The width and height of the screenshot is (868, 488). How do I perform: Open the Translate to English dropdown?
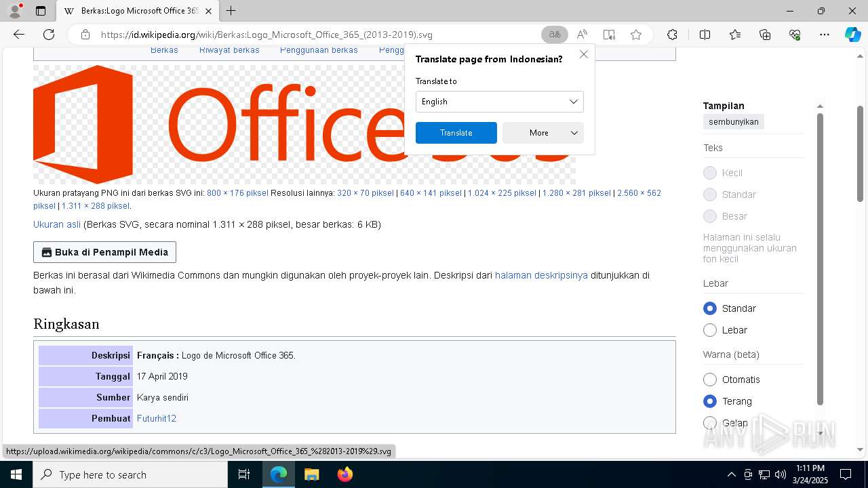click(499, 102)
